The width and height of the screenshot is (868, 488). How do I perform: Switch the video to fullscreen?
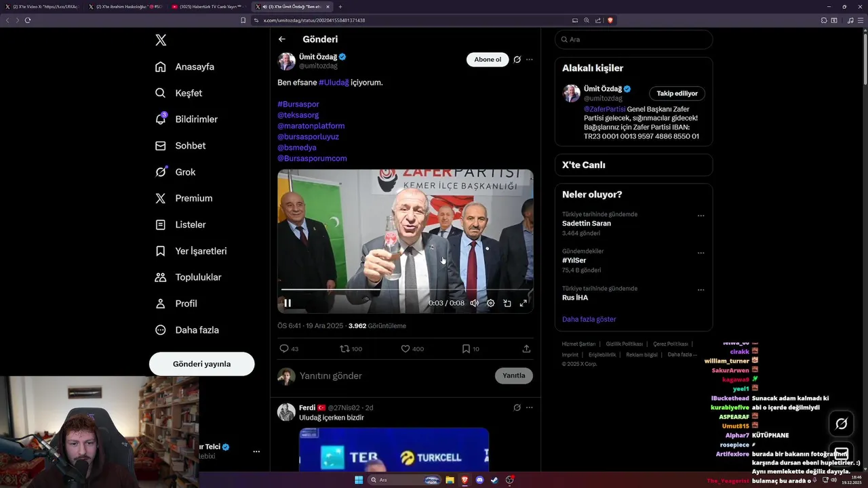(x=523, y=303)
